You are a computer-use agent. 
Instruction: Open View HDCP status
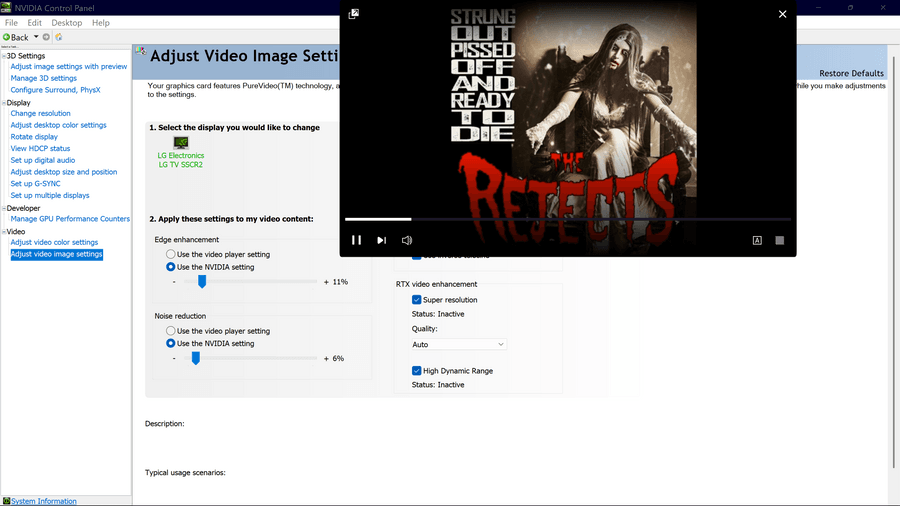pos(40,149)
